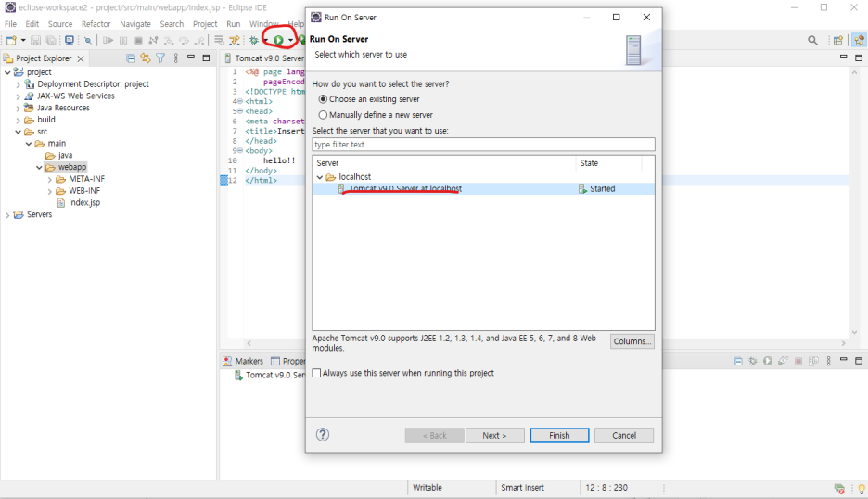Click the Debug server icon in Servers view

click(753, 361)
